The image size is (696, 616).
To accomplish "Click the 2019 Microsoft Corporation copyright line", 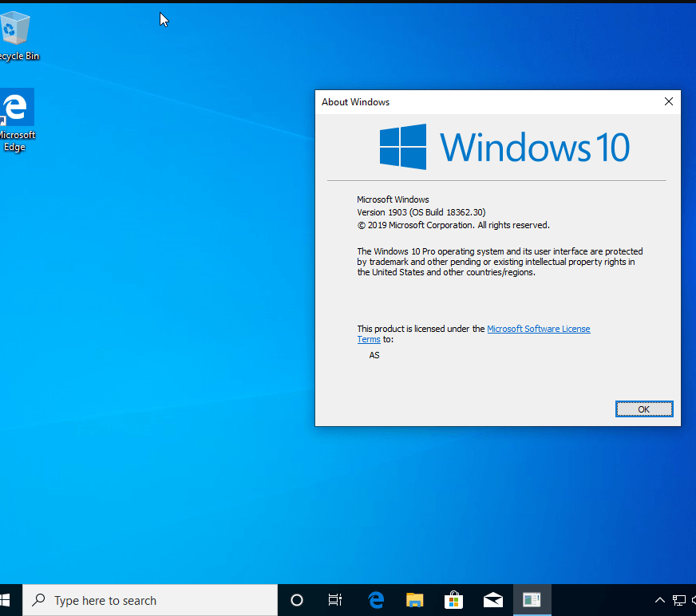I will (453, 225).
